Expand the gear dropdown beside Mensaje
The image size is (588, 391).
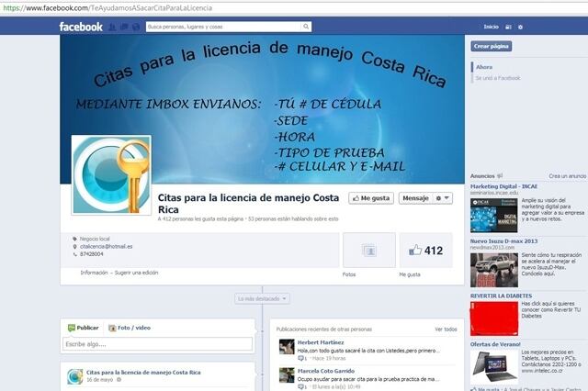tap(443, 198)
